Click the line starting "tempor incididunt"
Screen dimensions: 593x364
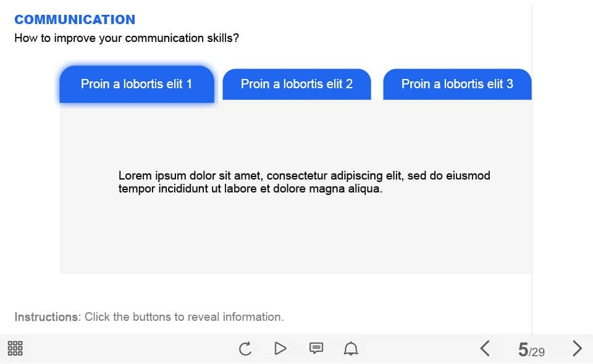click(250, 189)
